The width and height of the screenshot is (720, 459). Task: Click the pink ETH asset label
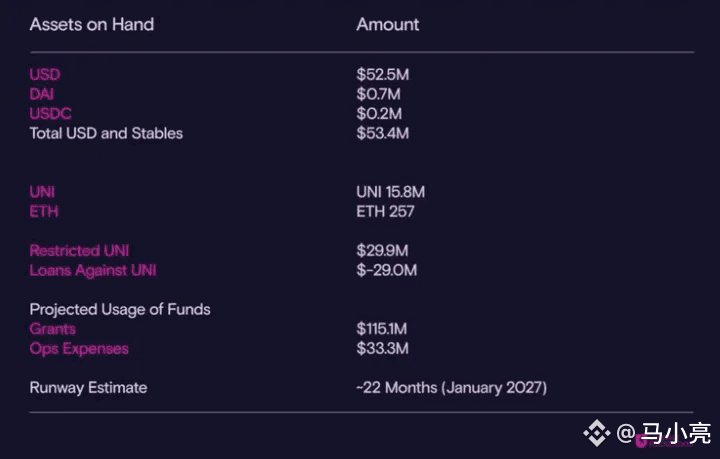(44, 212)
